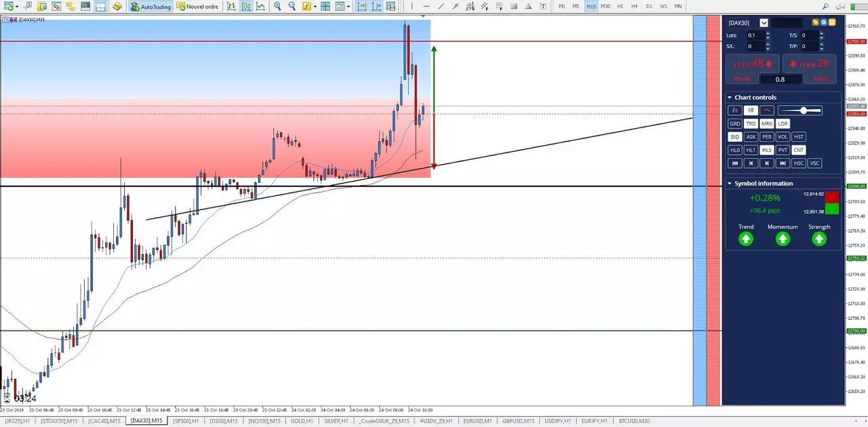Switch to the EURUSD,H1 chart tab
This screenshot has width=868, height=427.
pos(477,421)
